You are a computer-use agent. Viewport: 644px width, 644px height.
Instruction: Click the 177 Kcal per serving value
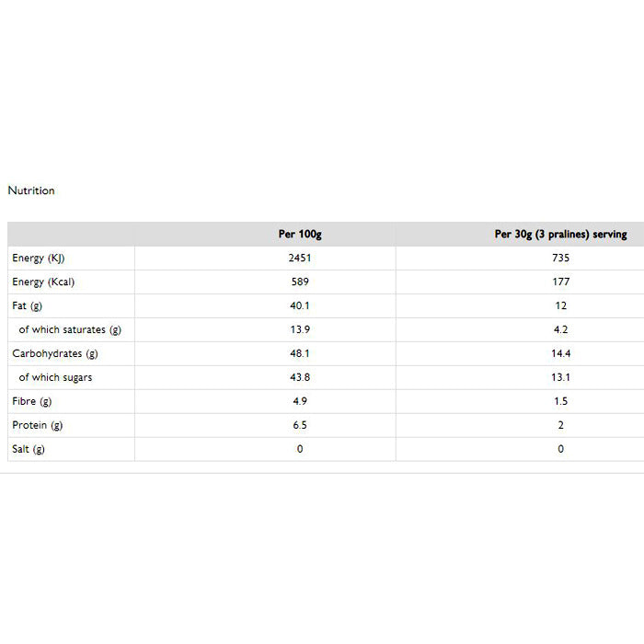(561, 282)
